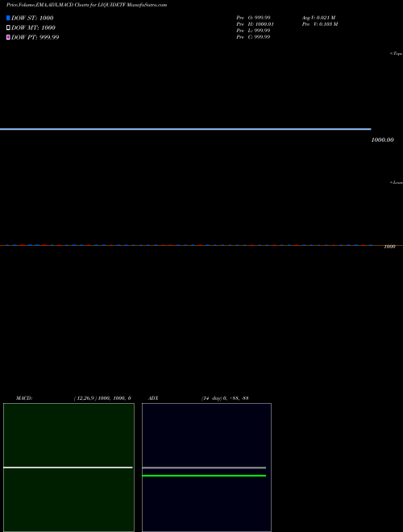The image size is (403, 532).
Task: Click the white line in the MACD panel
Action: [x=68, y=468]
